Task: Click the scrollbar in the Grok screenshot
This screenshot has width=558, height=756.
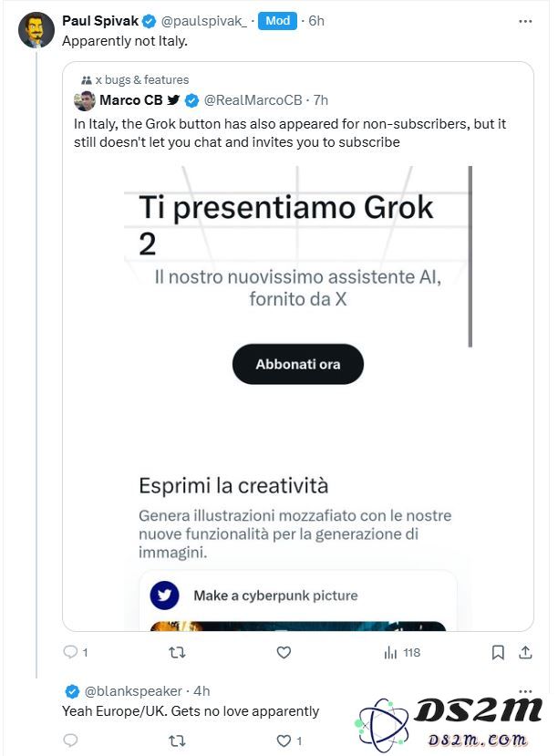Action: tap(470, 256)
